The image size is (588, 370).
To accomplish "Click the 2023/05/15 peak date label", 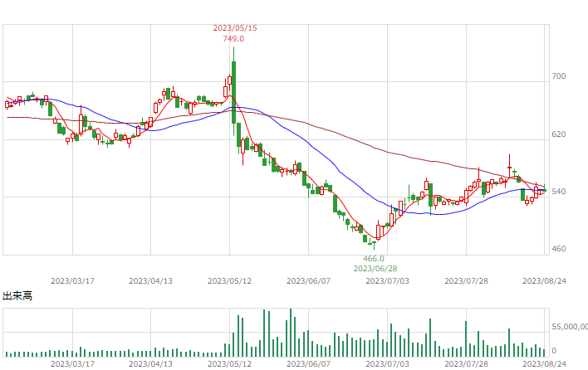I will (x=235, y=28).
